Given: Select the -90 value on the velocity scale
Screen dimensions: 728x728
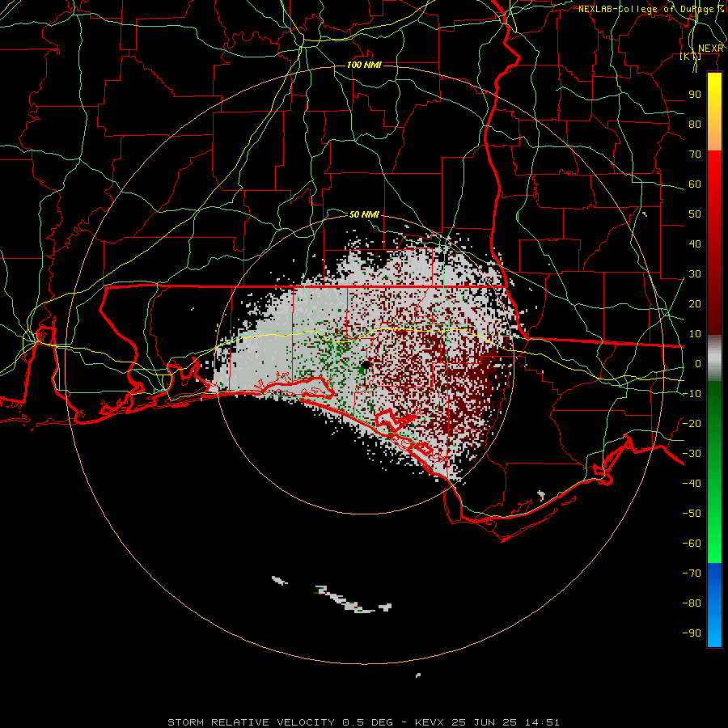Looking at the screenshot, I should (x=692, y=633).
